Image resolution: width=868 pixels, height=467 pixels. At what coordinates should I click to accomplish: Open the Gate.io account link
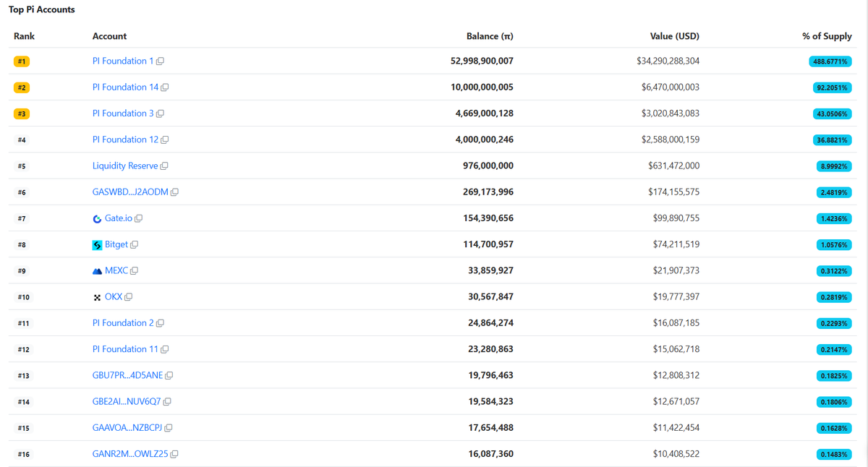119,218
